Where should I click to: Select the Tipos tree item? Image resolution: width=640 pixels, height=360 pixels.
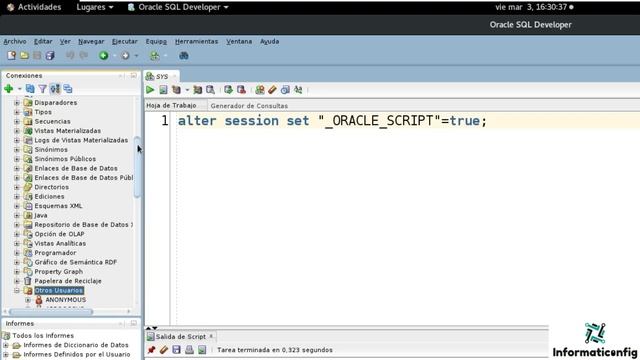click(x=43, y=112)
